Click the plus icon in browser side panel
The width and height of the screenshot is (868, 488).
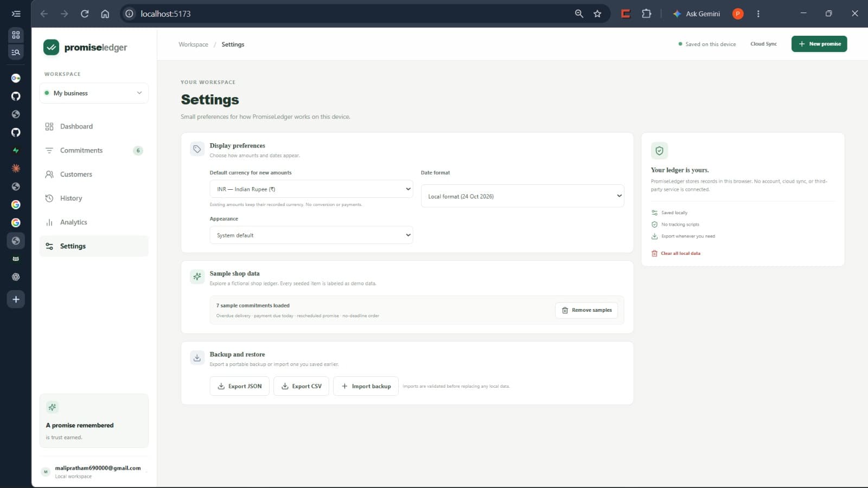point(16,299)
